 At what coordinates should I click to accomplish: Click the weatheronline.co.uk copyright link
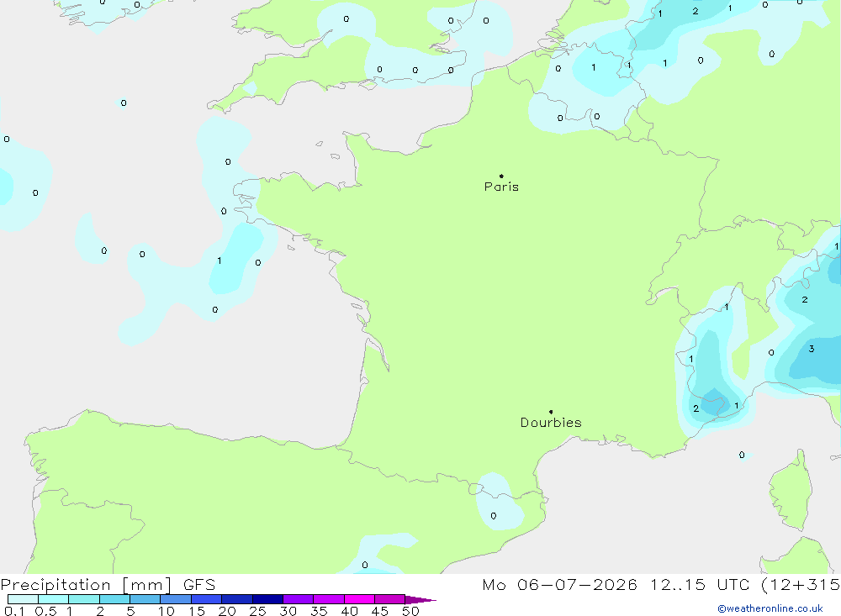coord(770,608)
